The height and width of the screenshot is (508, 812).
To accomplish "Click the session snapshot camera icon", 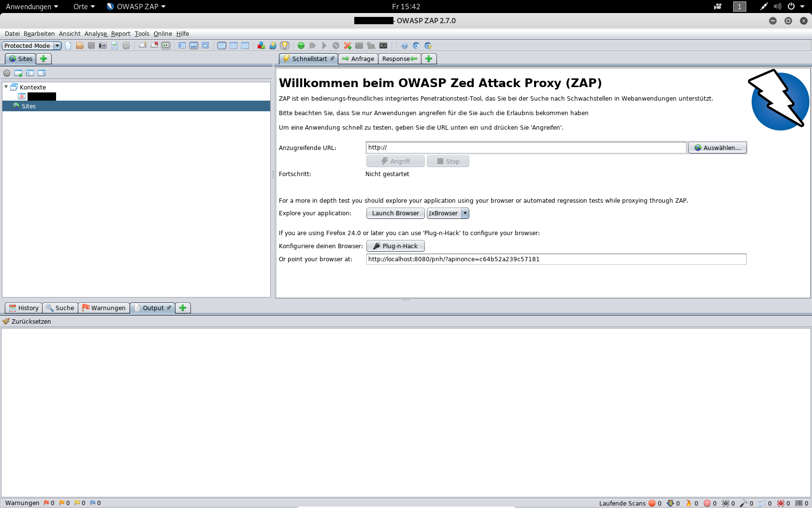I will click(103, 45).
